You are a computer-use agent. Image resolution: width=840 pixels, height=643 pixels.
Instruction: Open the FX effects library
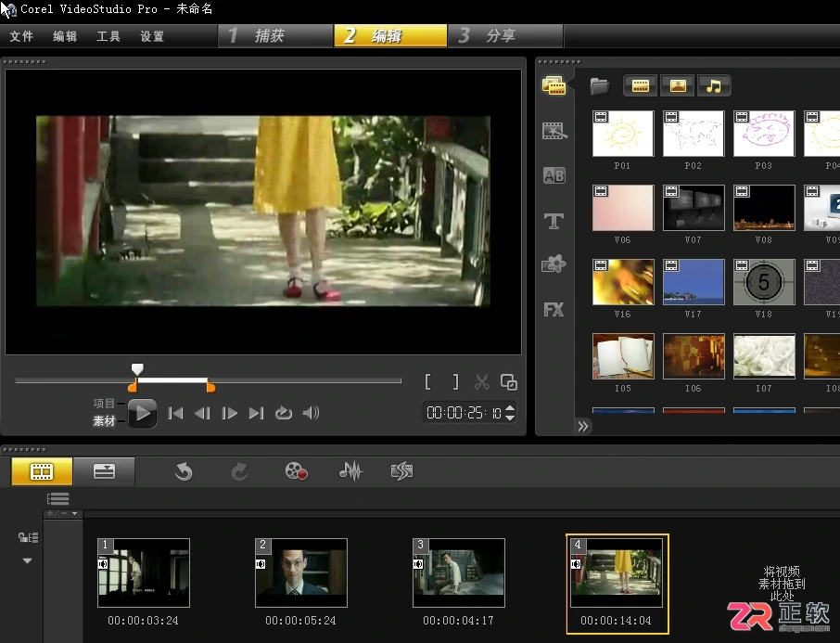[x=554, y=309]
